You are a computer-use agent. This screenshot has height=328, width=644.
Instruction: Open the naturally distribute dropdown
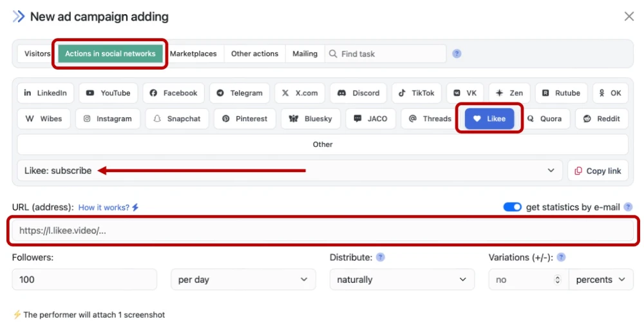point(402,280)
